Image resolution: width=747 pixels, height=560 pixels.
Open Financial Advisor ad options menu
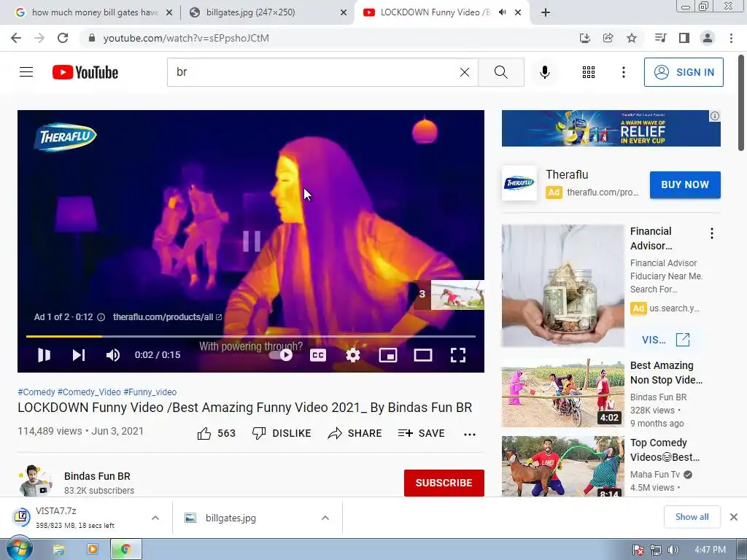pyautogui.click(x=712, y=233)
